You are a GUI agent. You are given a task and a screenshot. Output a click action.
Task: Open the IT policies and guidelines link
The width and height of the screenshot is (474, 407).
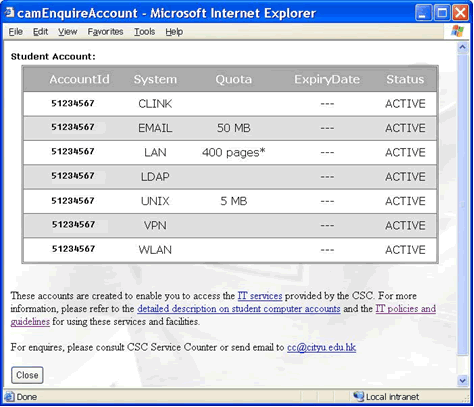(x=405, y=309)
